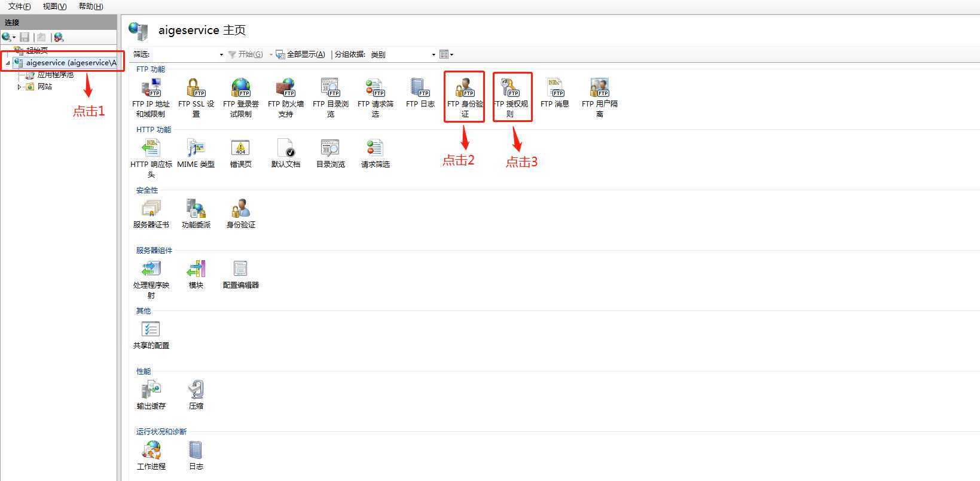
Task: Click the 开始(G) filter button
Action: (x=246, y=54)
